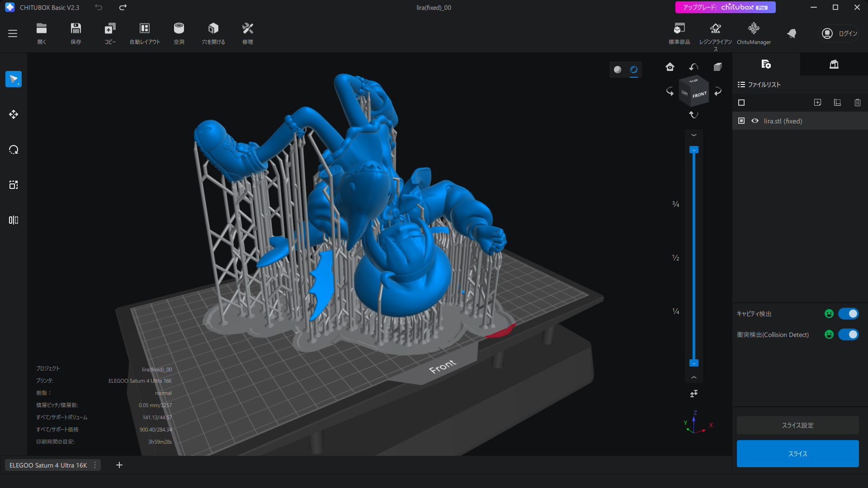Choose the mirror tool
Viewport: 868px width, 488px height.
[14, 220]
